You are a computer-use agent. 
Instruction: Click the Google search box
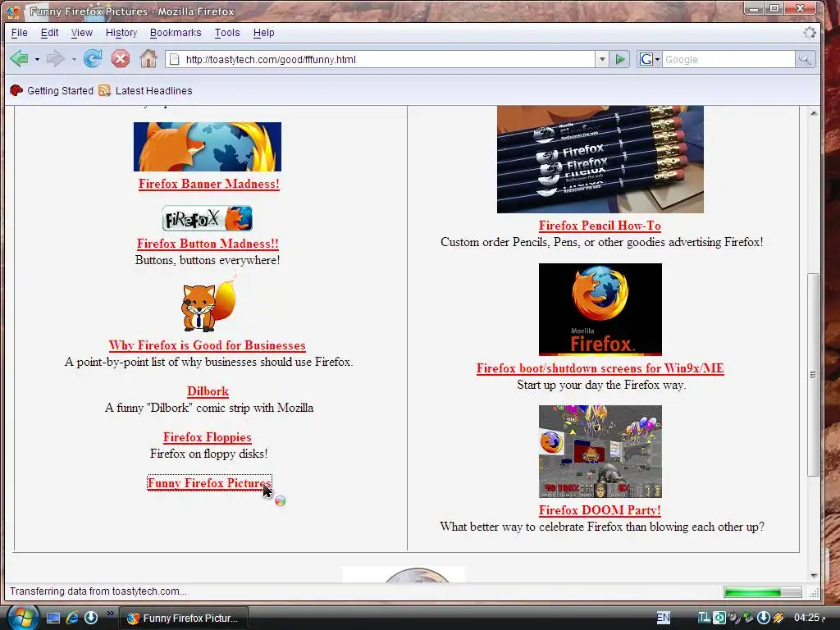(728, 59)
